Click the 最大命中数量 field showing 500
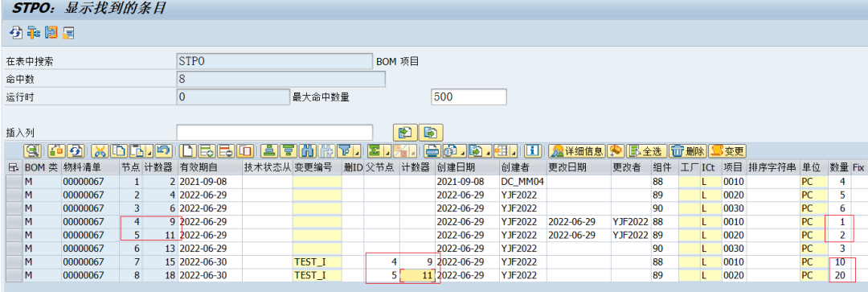This screenshot has width=868, height=292. [469, 97]
